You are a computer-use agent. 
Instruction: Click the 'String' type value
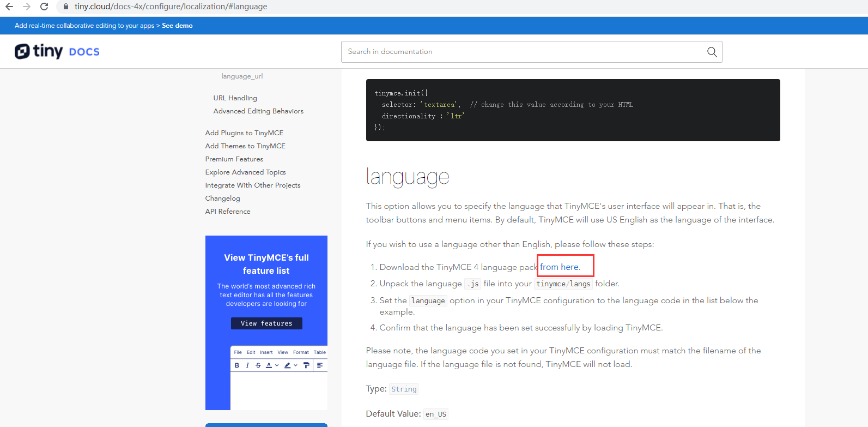click(x=404, y=389)
